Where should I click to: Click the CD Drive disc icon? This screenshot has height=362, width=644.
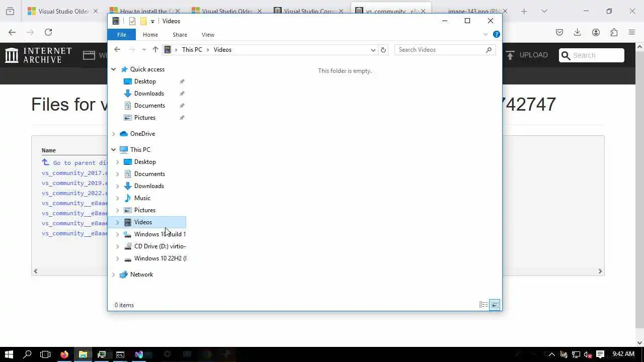coord(128,246)
